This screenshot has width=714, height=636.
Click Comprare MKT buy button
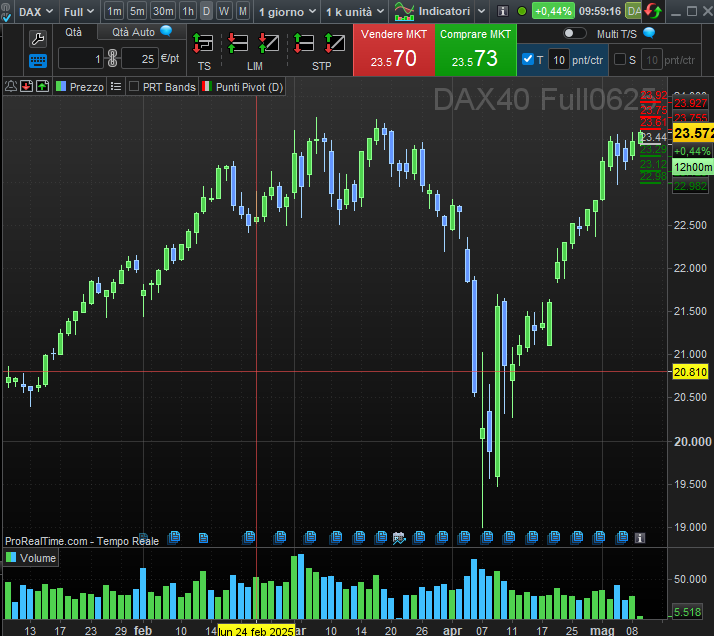pyautogui.click(x=475, y=50)
